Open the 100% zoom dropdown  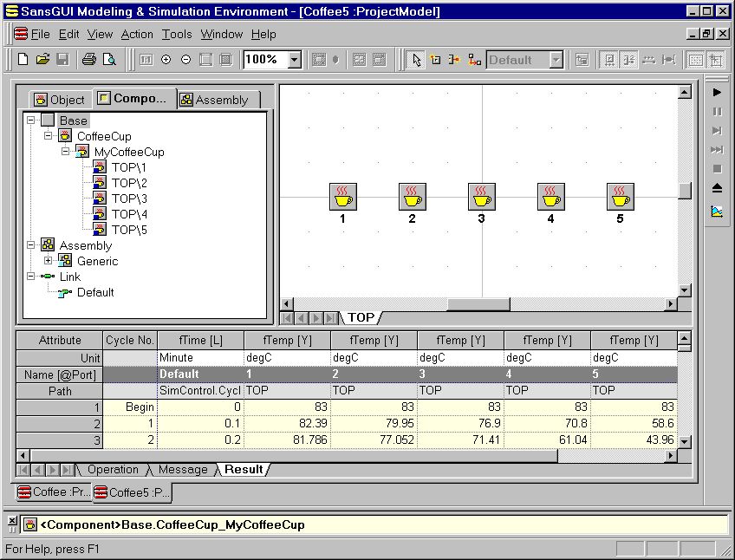(x=294, y=60)
